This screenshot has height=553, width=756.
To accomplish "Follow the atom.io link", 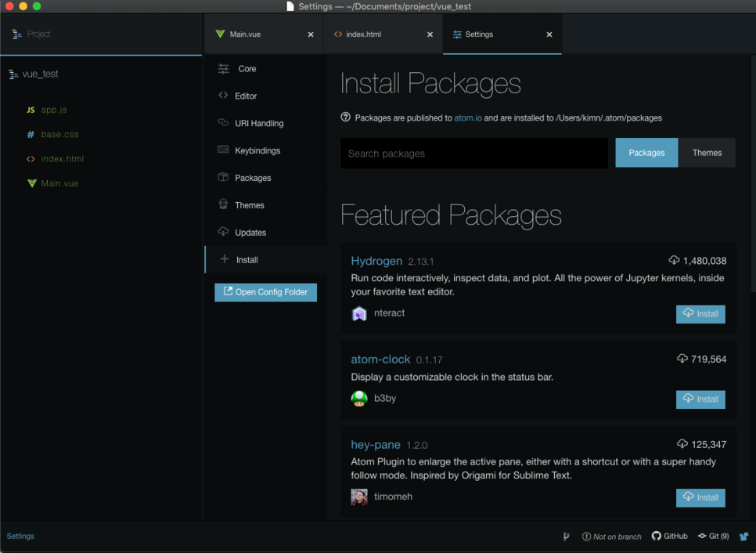I will pyautogui.click(x=468, y=117).
